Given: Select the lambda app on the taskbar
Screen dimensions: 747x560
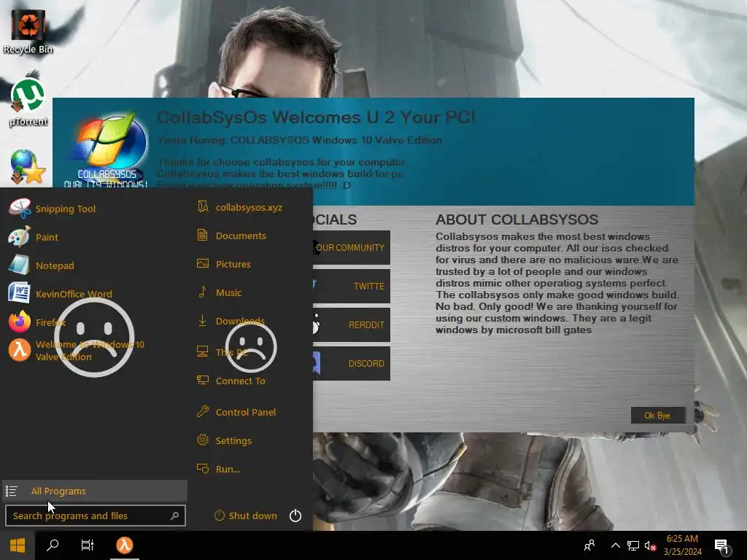Looking at the screenshot, I should point(124,545).
